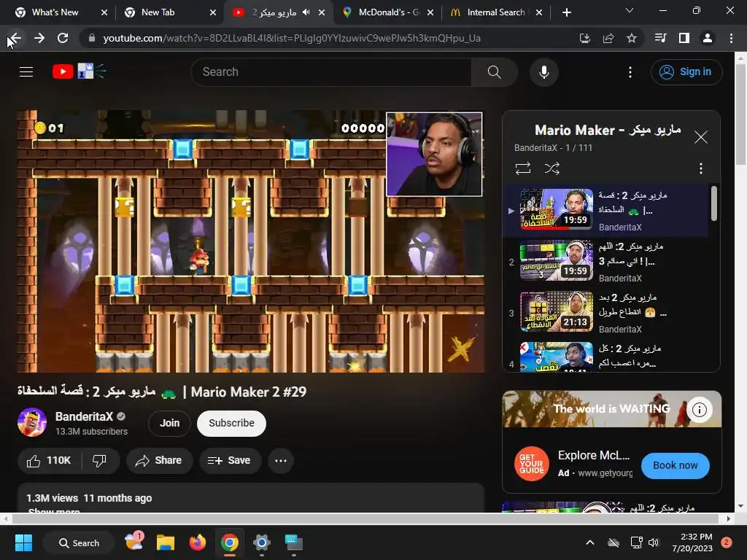Screen dimensions: 747x560
Task: Click playlist panel scrollbar
Action: (x=713, y=204)
